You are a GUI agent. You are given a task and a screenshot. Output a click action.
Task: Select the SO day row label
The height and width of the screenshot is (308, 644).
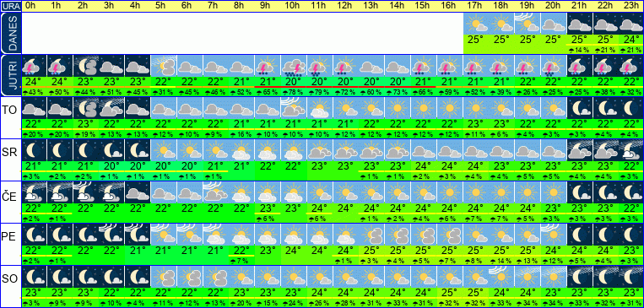pos(10,278)
